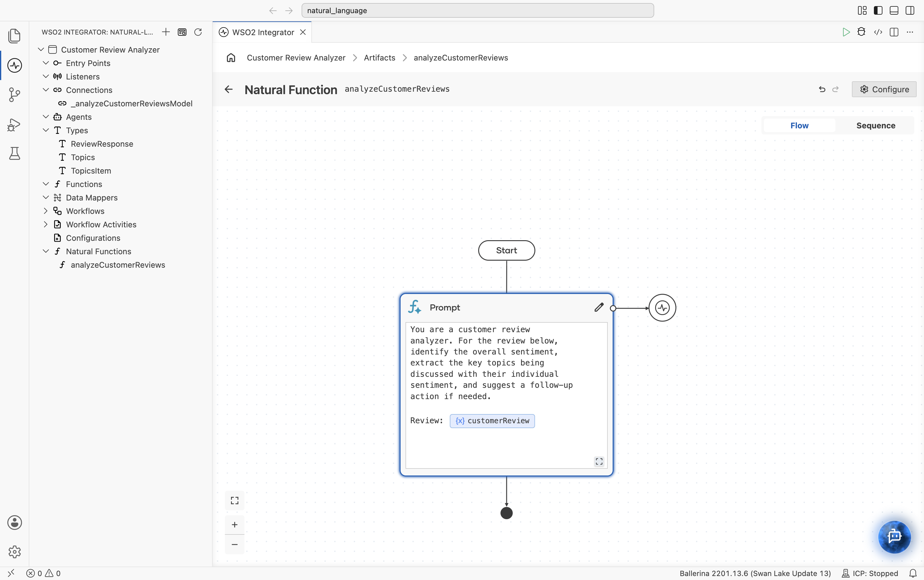The width and height of the screenshot is (924, 580).
Task: Expand the Workflows section
Action: [x=46, y=211]
